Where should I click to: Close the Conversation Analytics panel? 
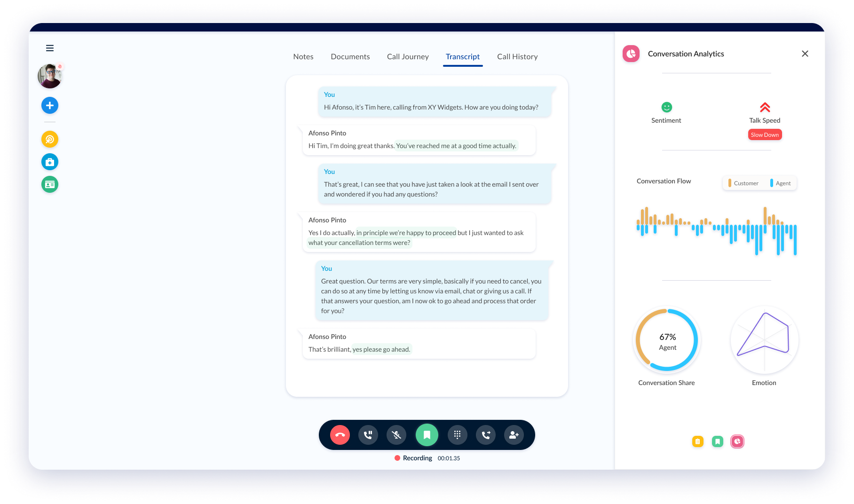click(805, 54)
